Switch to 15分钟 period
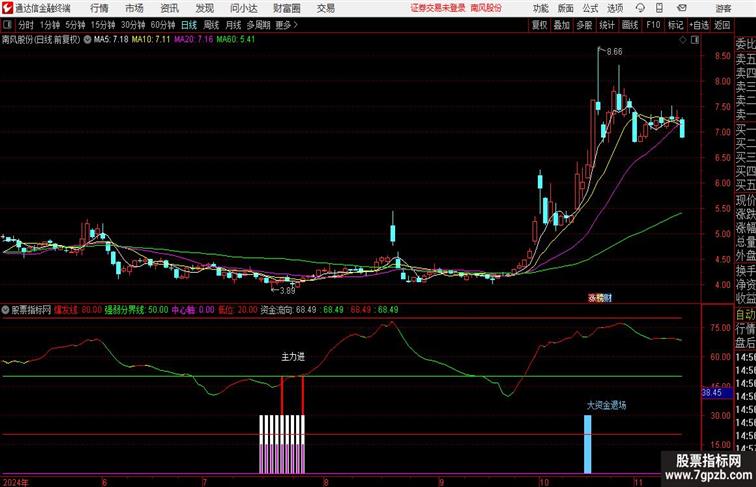Image resolution: width=756 pixels, height=487 pixels. (x=103, y=25)
